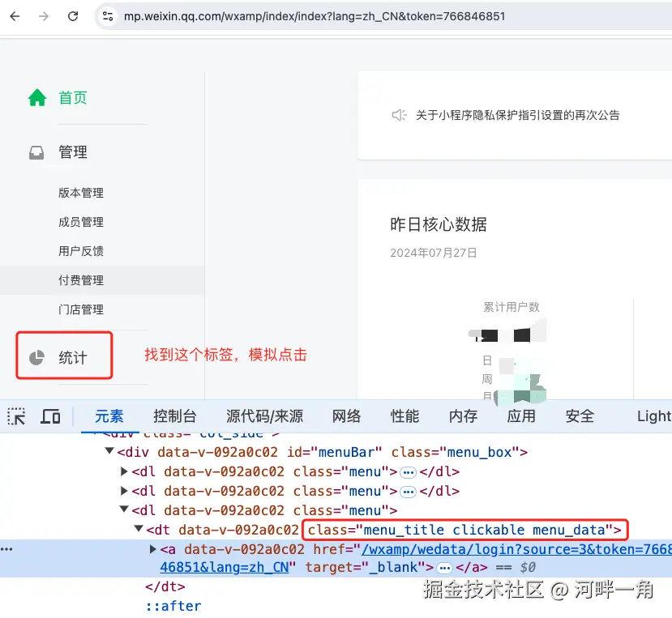Click the browser forward arrow
Viewport: 672px width, 618px height.
pyautogui.click(x=44, y=16)
